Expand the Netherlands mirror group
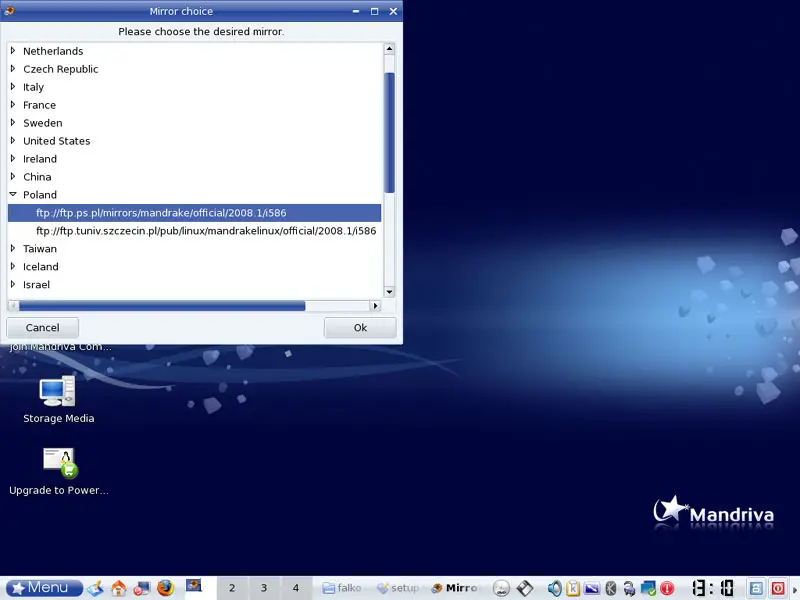This screenshot has height=600, width=800. [x=13, y=51]
